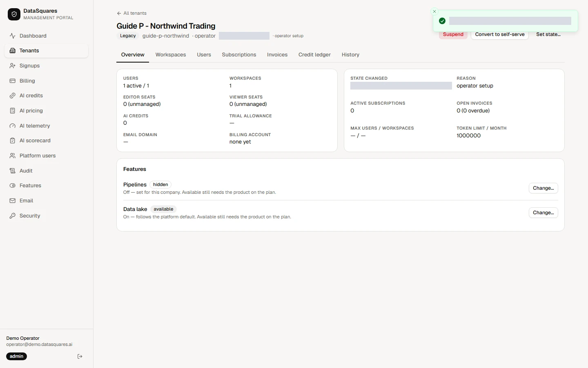Switch to the Users tab

(204, 55)
